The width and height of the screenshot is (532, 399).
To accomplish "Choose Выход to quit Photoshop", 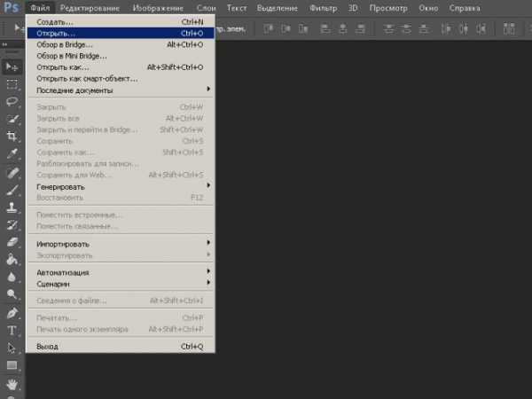I will 121,347.
